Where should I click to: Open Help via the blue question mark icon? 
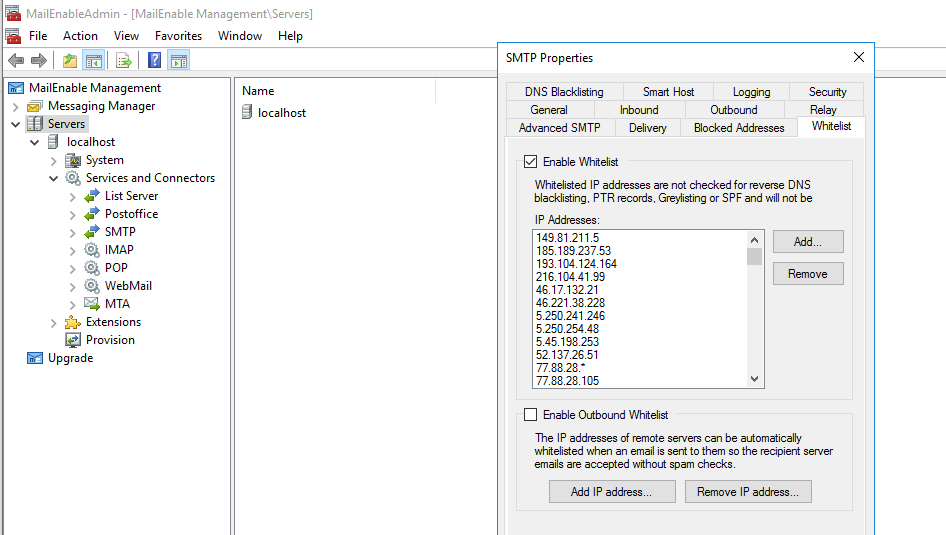coord(155,61)
